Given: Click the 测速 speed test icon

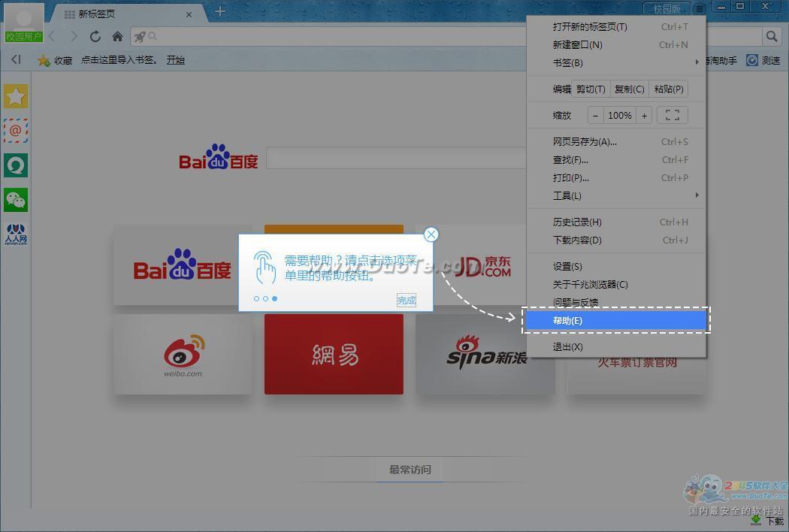Looking at the screenshot, I should pyautogui.click(x=751, y=60).
